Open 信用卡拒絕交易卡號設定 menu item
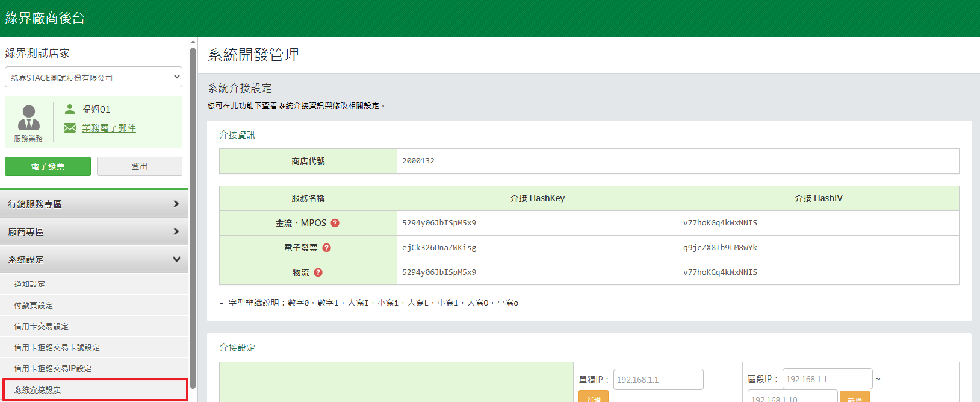Viewport: 980px width, 402px height. click(57, 347)
